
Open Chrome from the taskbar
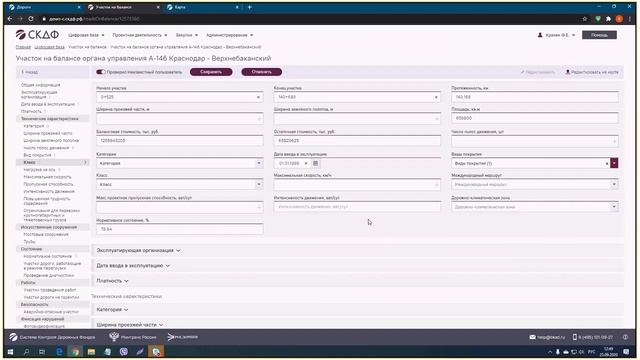tap(75, 351)
